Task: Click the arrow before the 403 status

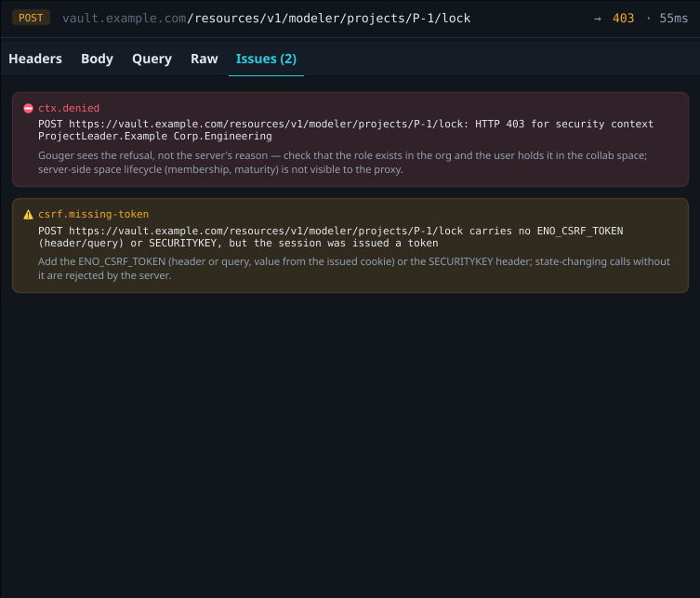Action: pos(598,19)
